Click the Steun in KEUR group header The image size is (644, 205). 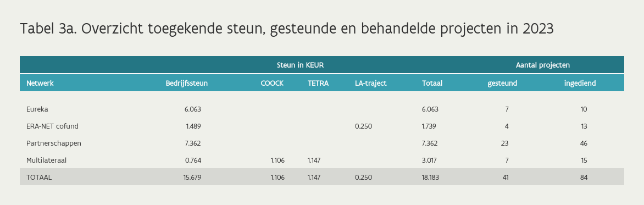tap(300, 65)
